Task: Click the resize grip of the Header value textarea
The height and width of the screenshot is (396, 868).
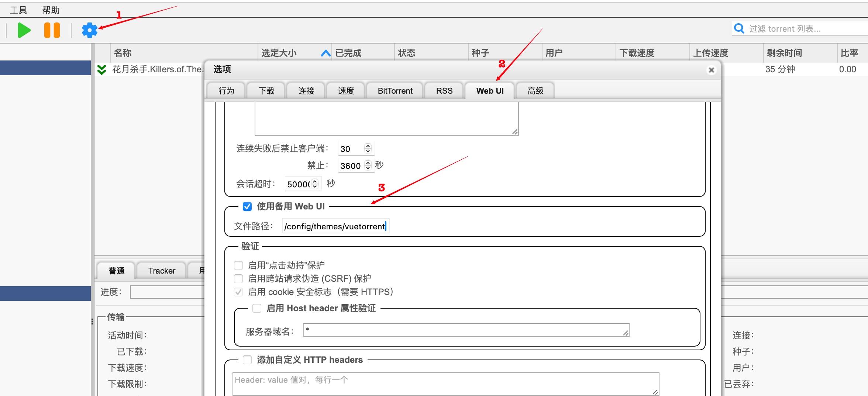Action: click(x=655, y=392)
